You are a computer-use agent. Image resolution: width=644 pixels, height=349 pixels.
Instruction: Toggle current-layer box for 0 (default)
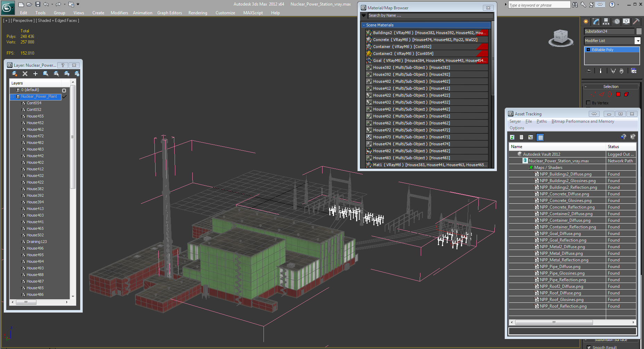coord(64,90)
